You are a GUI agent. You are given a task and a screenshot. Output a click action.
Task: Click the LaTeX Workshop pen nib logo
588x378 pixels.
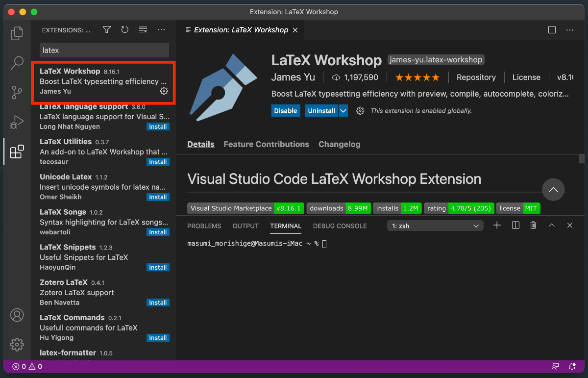[x=223, y=87]
